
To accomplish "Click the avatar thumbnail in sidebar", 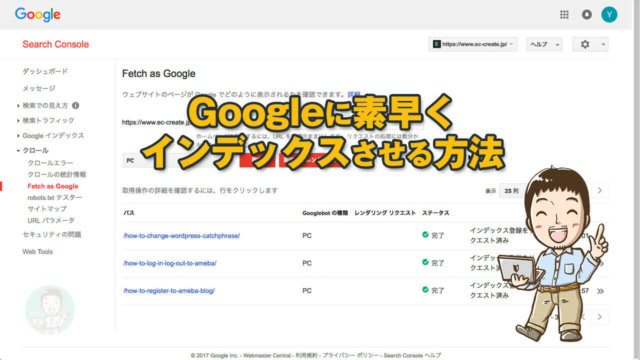I will tap(50, 309).
